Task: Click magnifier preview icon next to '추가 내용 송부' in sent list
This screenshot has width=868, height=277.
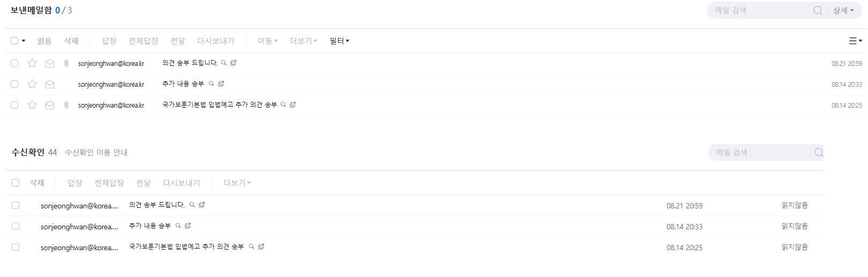Action: (212, 84)
